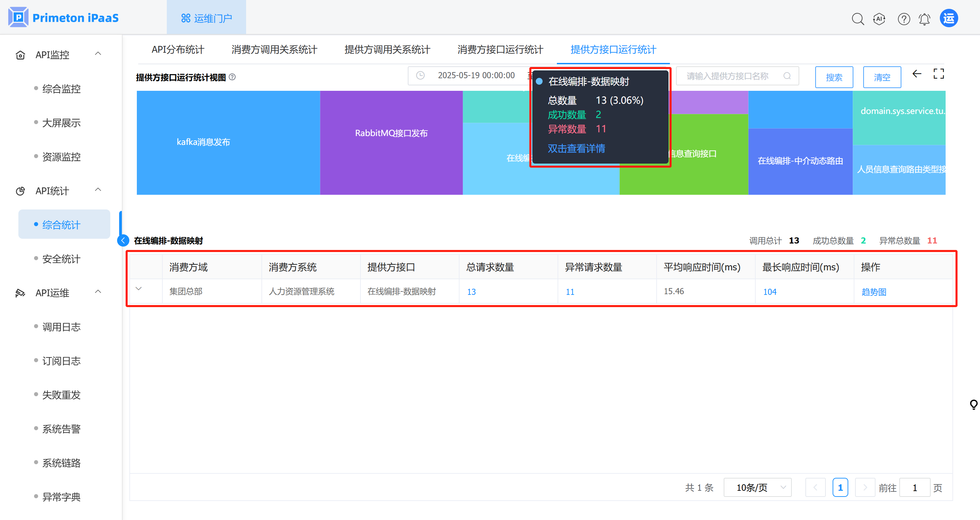Click the back arrow icon beside 清空
980x520 pixels.
pyautogui.click(x=917, y=74)
